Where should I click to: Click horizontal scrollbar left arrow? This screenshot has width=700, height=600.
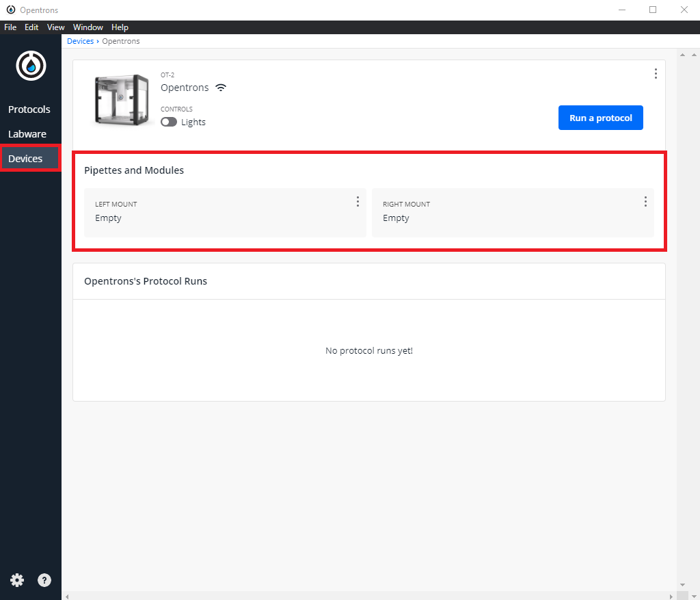[67, 597]
